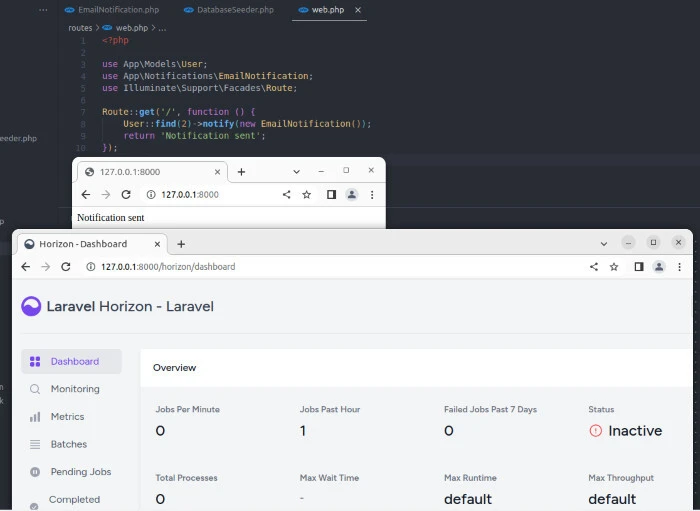The width and height of the screenshot is (700, 511).
Task: Go to Batches section
Action: click(x=68, y=444)
